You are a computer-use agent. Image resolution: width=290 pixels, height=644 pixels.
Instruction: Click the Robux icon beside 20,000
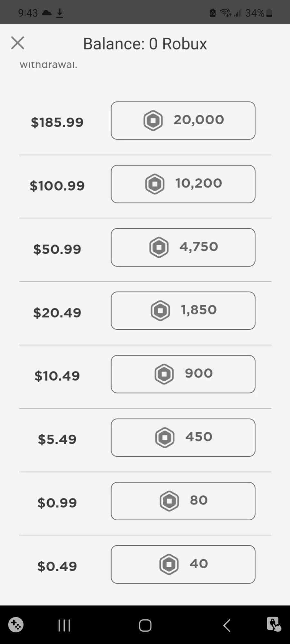153,120
